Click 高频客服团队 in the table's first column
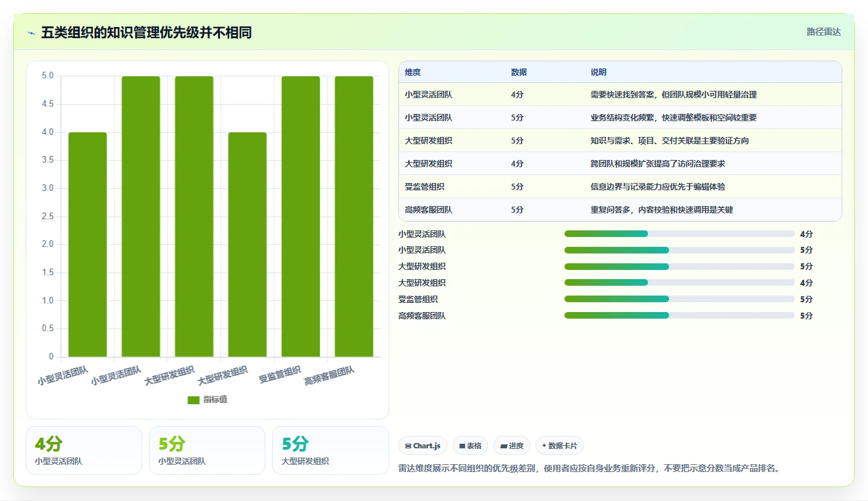This screenshot has width=868, height=501. [x=429, y=210]
